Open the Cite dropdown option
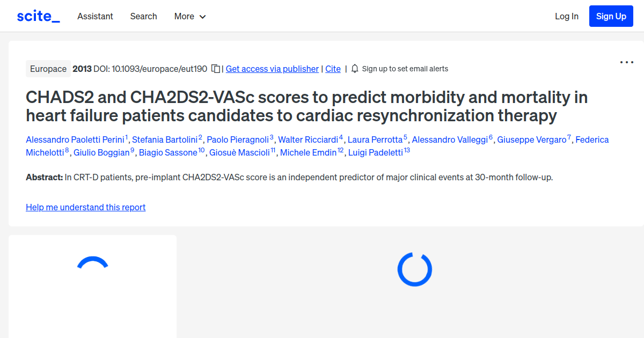644x338 pixels. (x=333, y=69)
